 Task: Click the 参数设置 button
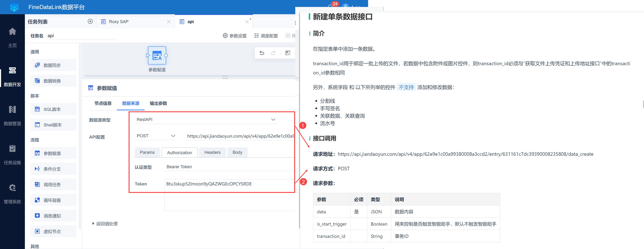pos(235,36)
